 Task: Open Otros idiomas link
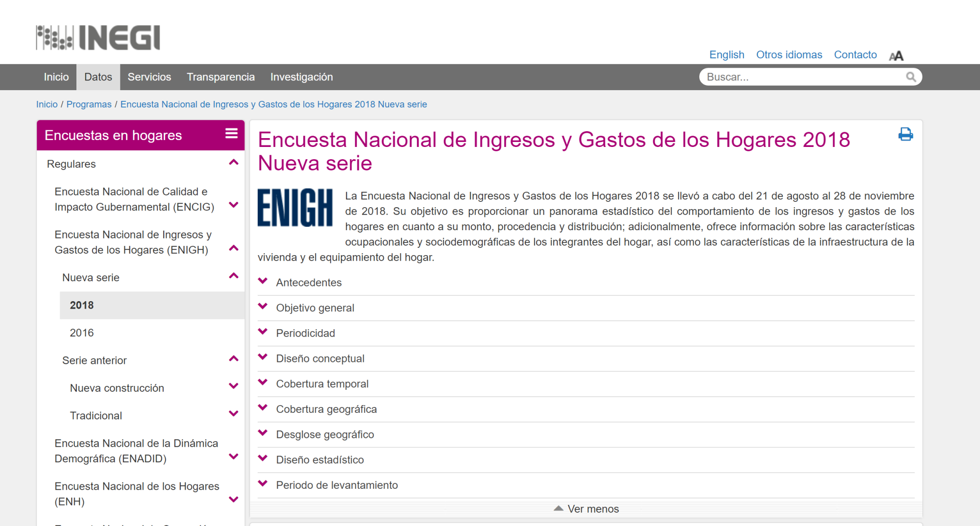pos(789,55)
